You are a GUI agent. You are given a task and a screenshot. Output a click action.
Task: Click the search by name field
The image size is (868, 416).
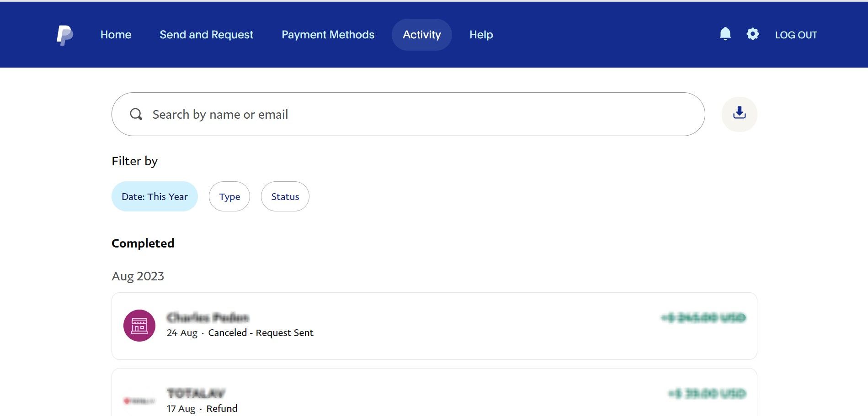(320, 114)
